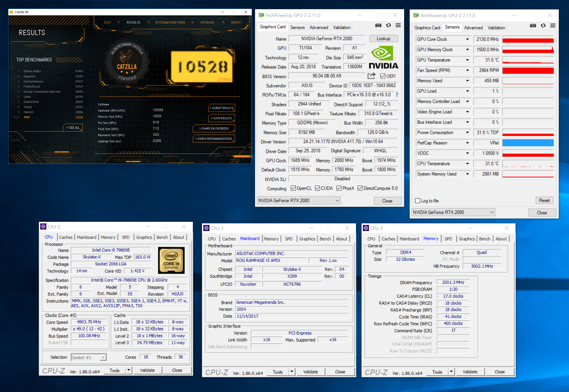The image size is (569, 392).
Task: Open GPU Temperature sensor dropdown
Action: pos(467,60)
